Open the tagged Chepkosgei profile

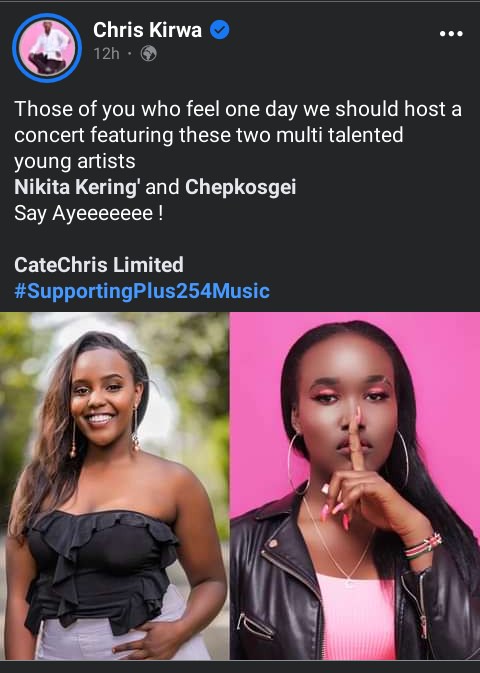point(240,187)
